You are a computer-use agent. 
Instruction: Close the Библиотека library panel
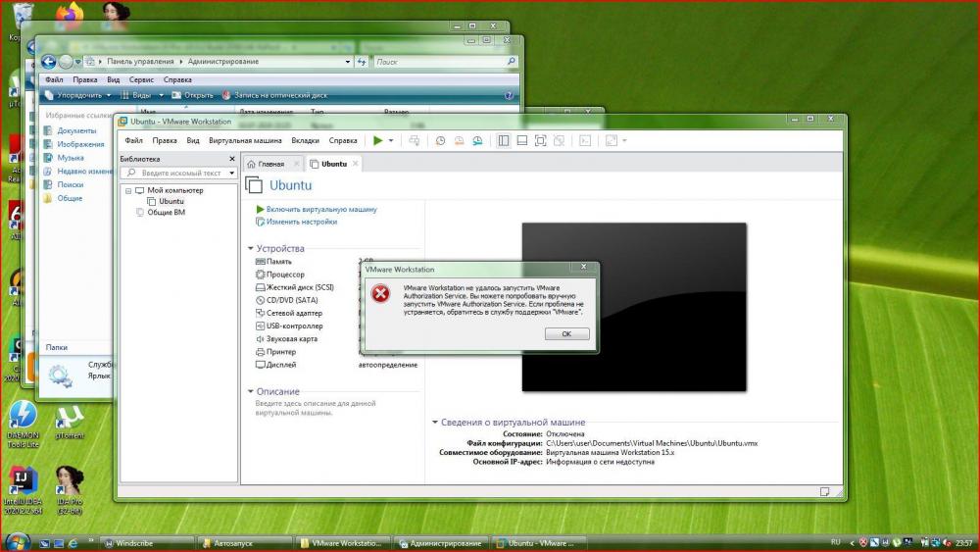pyautogui.click(x=232, y=159)
